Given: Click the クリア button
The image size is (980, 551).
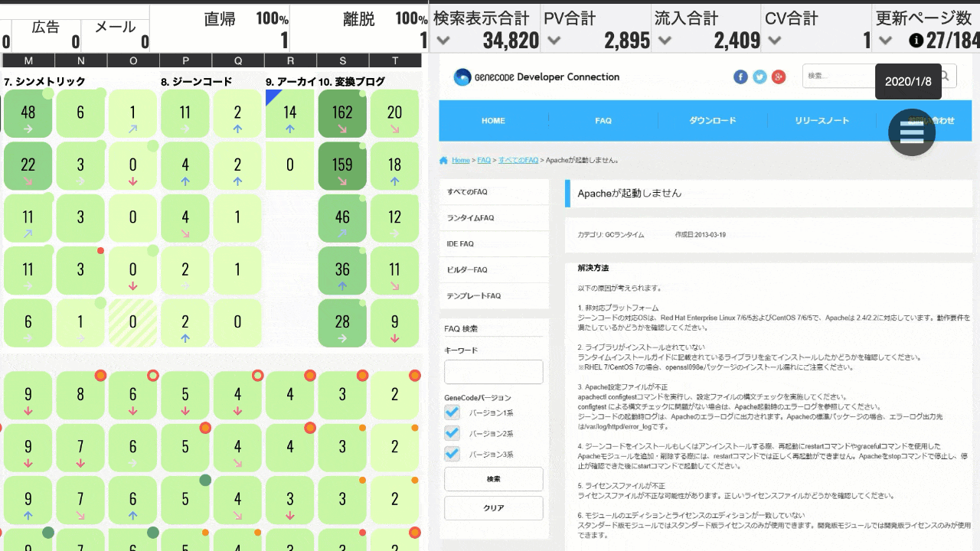Looking at the screenshot, I should [x=493, y=508].
